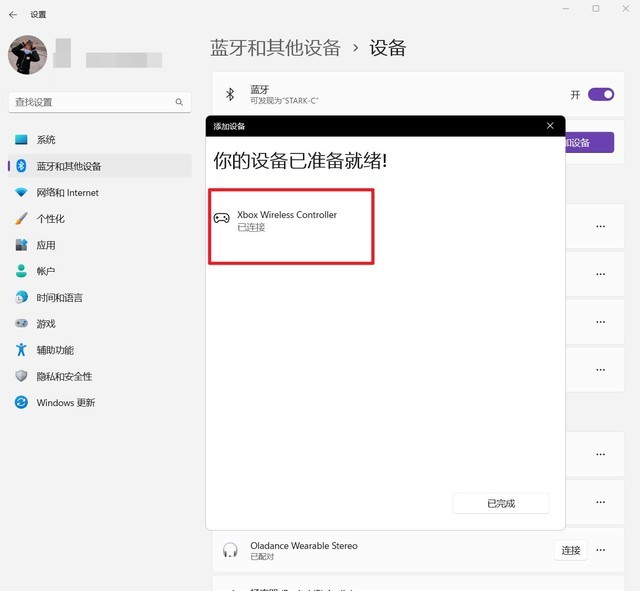Click 连接 for Oladance Wearable Stereo
640x591 pixels.
coord(571,550)
